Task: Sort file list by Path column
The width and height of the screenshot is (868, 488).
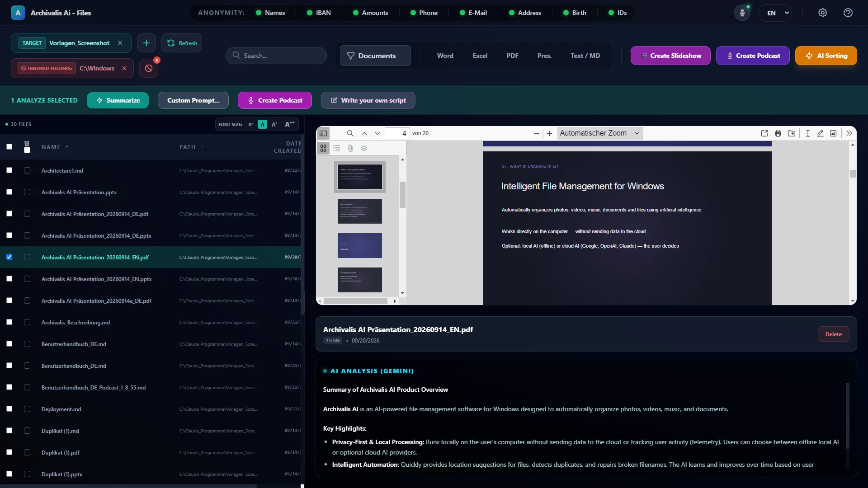Action: point(191,147)
